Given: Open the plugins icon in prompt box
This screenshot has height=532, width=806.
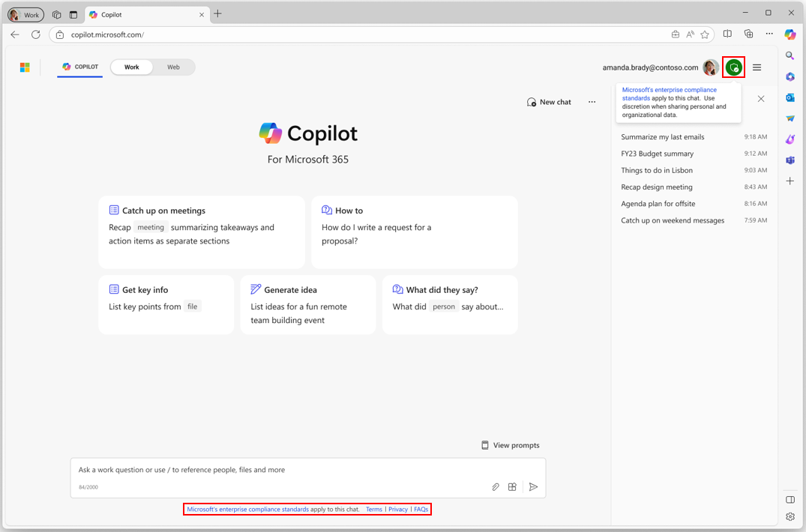Looking at the screenshot, I should 512,487.
